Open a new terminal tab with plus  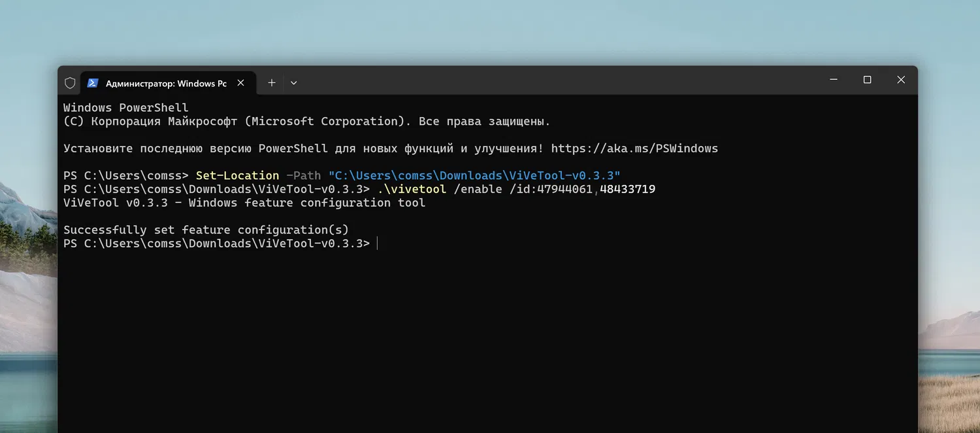tap(272, 83)
